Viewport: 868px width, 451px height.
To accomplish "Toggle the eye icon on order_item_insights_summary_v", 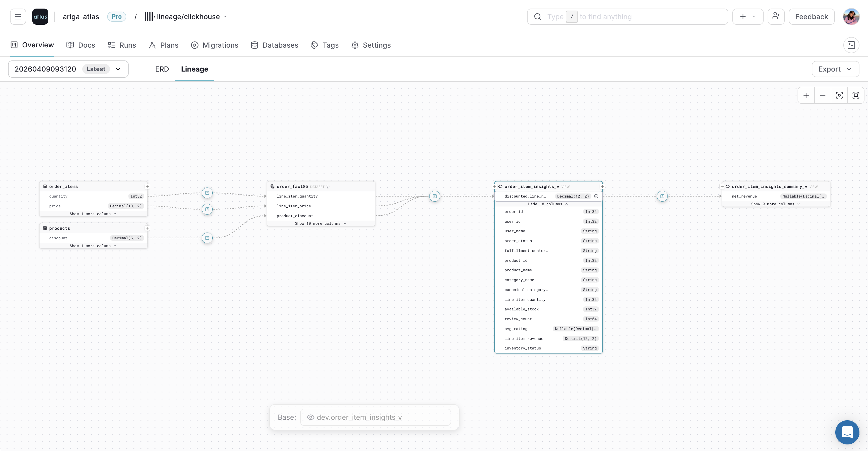I will [728, 186].
